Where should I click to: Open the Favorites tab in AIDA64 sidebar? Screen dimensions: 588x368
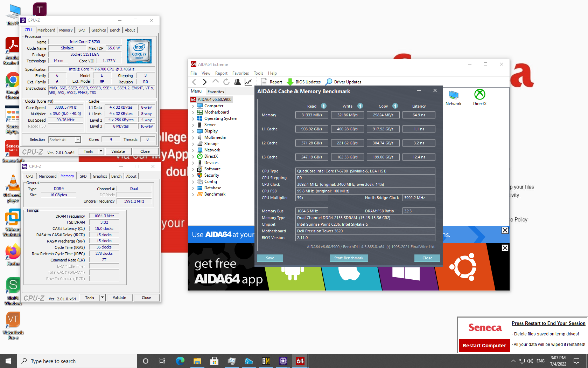click(x=216, y=92)
